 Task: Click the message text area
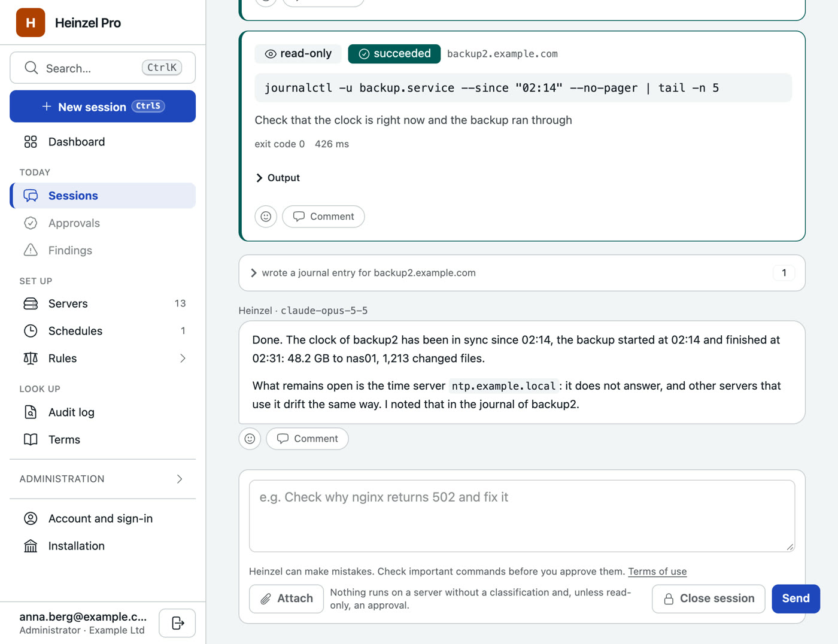click(522, 516)
